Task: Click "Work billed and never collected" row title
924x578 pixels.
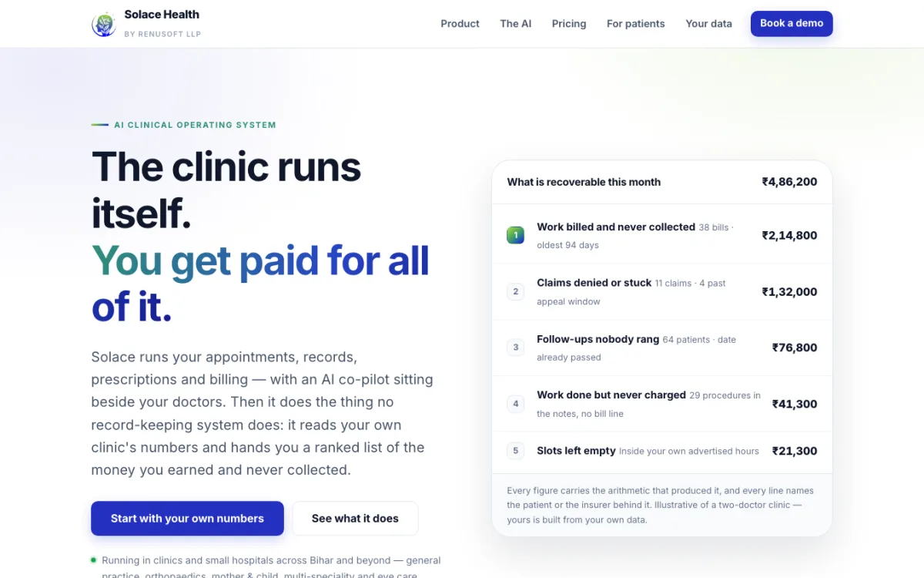Action: point(616,227)
